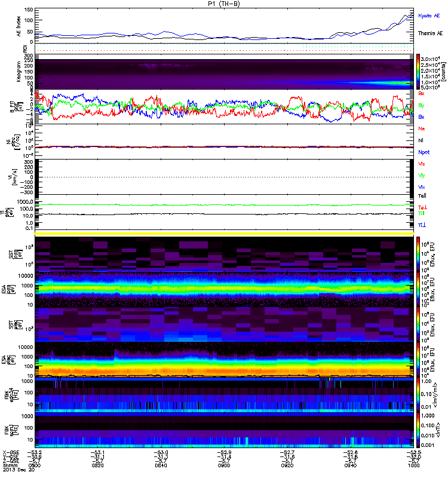Click the 0800 time tick label
This screenshot has height=478, width=448.
point(34,465)
